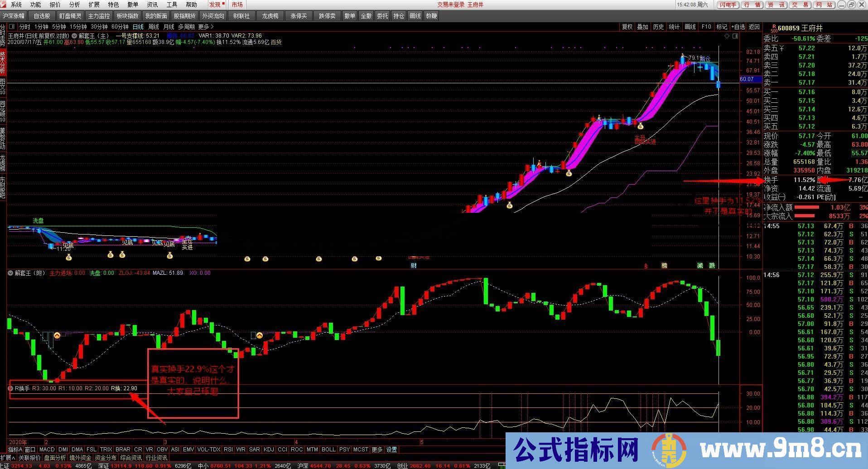Toggle 叠加 chart overlay
The width and height of the screenshot is (868, 469).
point(642,27)
